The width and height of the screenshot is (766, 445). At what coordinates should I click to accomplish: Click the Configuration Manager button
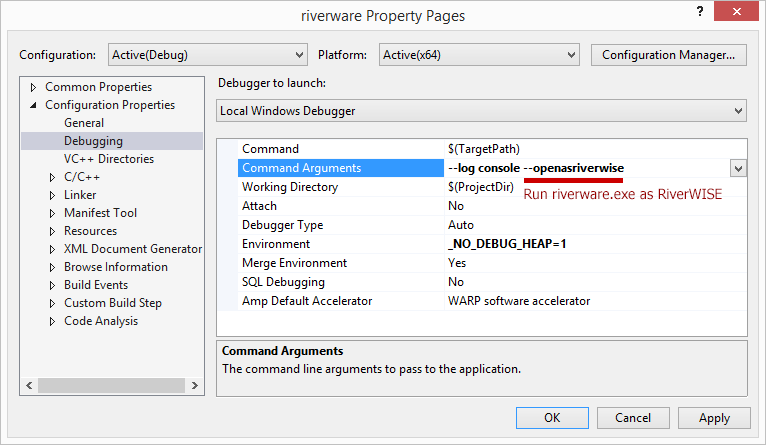[669, 55]
